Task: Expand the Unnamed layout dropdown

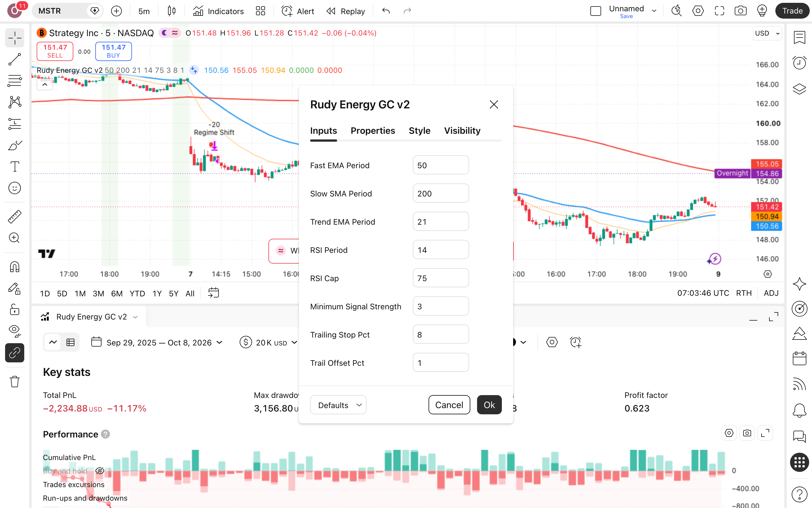Action: point(654,11)
